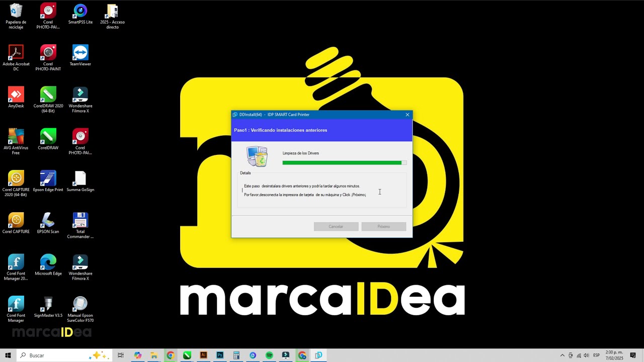Open the 2025 - Acceso directo folder
Screen dimensions: 644x362
click(x=112, y=16)
